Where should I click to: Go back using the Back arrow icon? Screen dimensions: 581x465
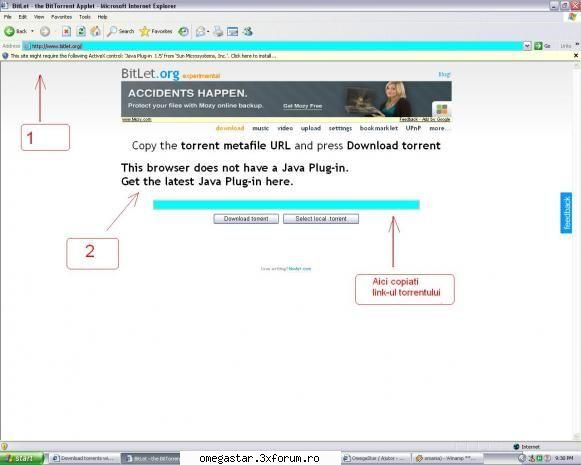[x=9, y=31]
